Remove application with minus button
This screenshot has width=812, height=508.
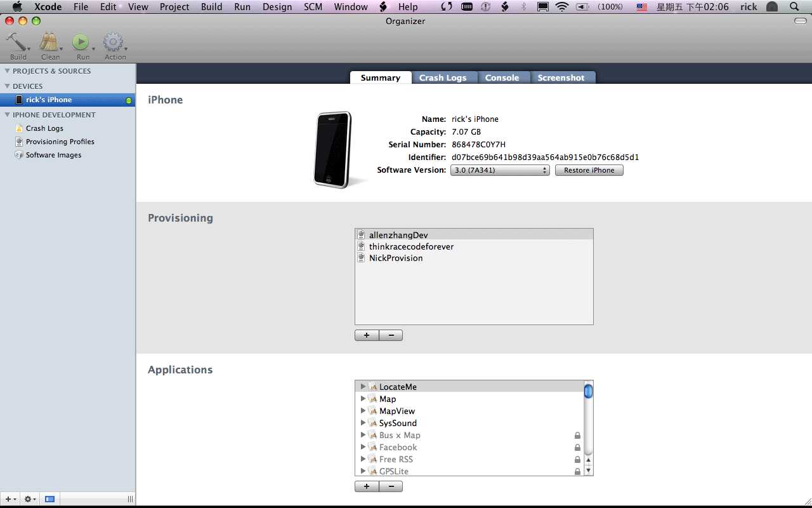point(391,486)
